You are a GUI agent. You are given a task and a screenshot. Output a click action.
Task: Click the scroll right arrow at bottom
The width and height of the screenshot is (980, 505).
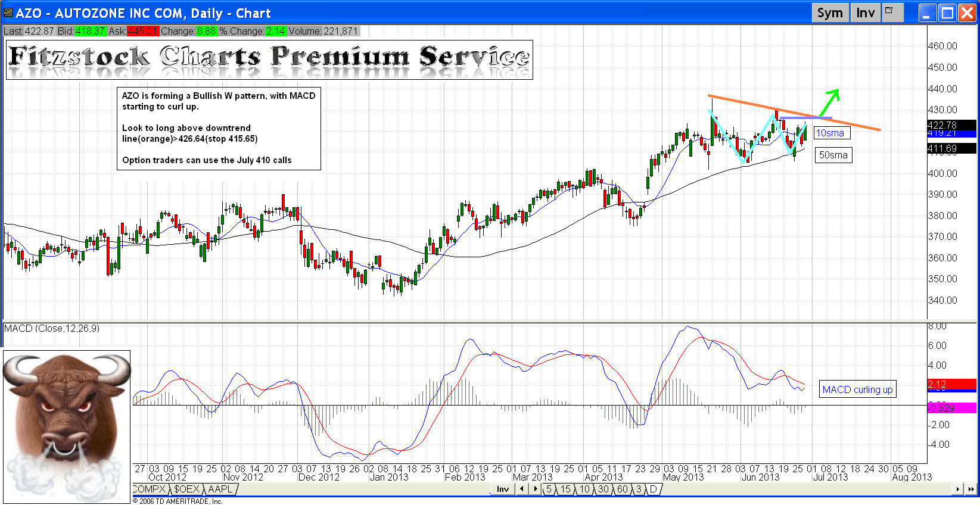[x=958, y=489]
